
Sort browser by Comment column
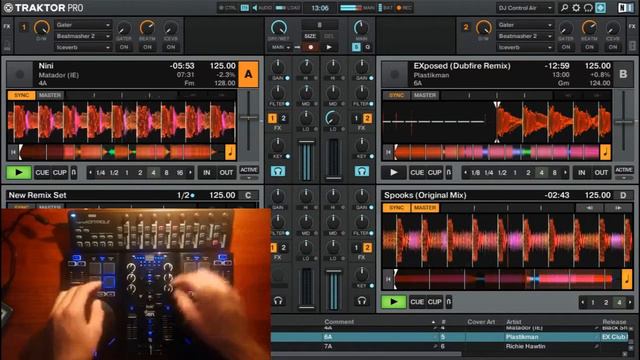pos(339,322)
